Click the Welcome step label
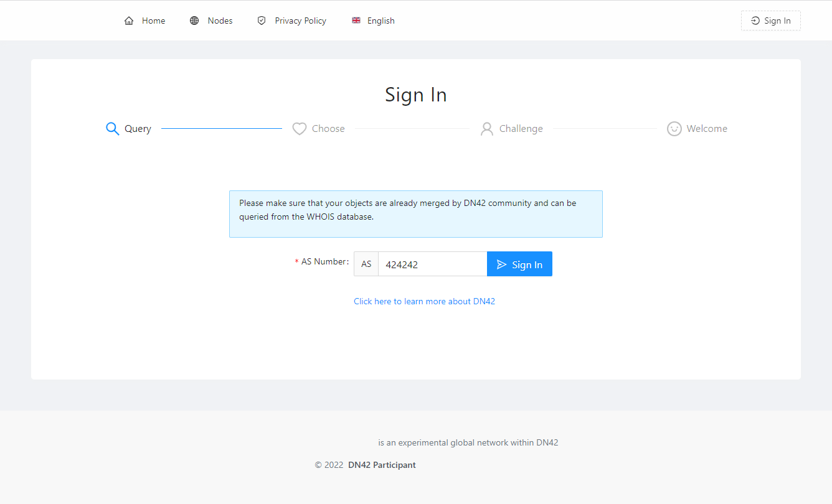 707,129
